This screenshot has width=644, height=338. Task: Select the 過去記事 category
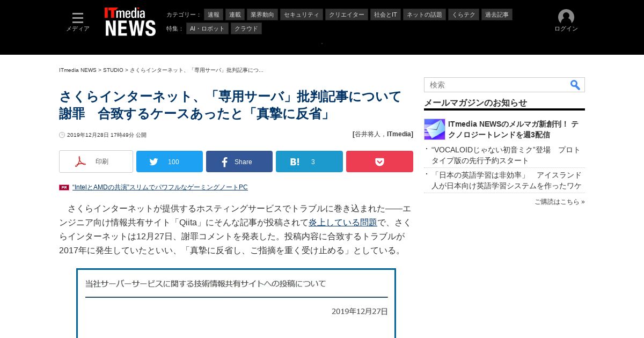(x=497, y=14)
